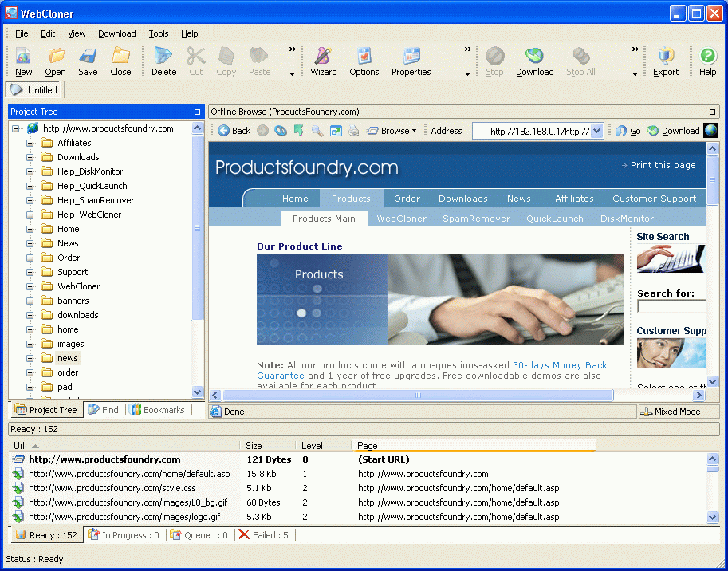The width and height of the screenshot is (728, 571).
Task: Select the images/logo.gif list row
Action: click(x=357, y=517)
